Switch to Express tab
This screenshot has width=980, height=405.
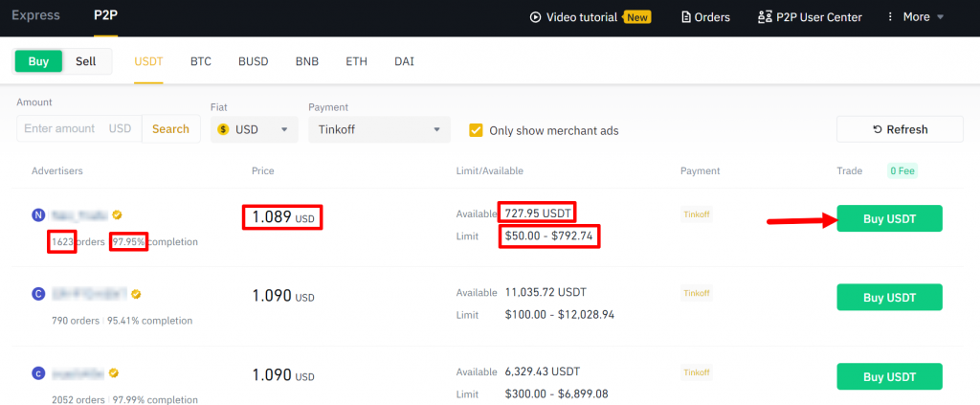pos(35,15)
